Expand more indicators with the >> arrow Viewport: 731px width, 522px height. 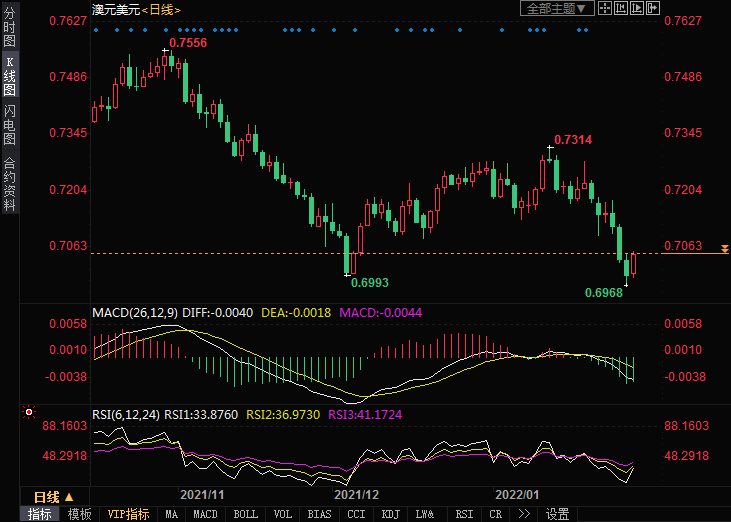point(523,514)
